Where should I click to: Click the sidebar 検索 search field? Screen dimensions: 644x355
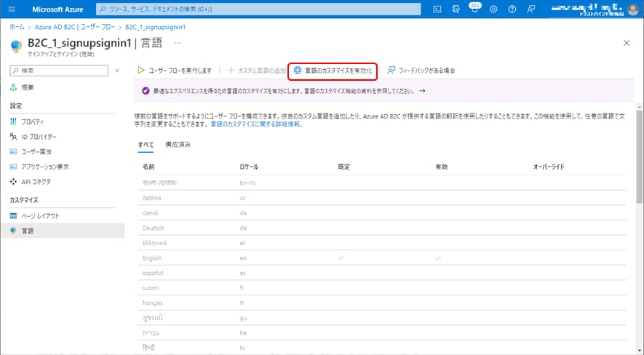click(x=59, y=71)
